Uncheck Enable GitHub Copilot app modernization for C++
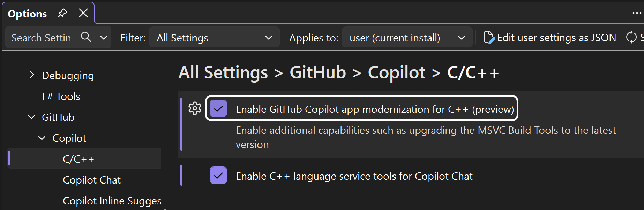Image resolution: width=644 pixels, height=210 pixels. pos(218,109)
